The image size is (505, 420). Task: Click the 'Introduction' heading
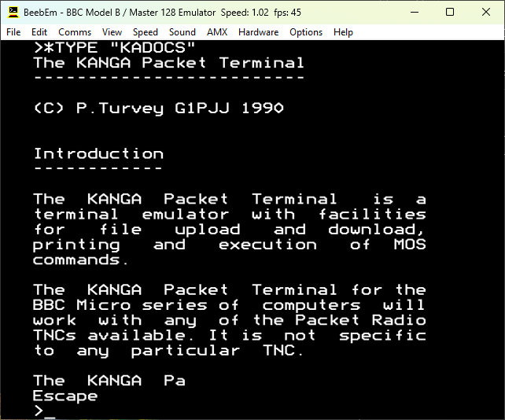[x=98, y=153]
